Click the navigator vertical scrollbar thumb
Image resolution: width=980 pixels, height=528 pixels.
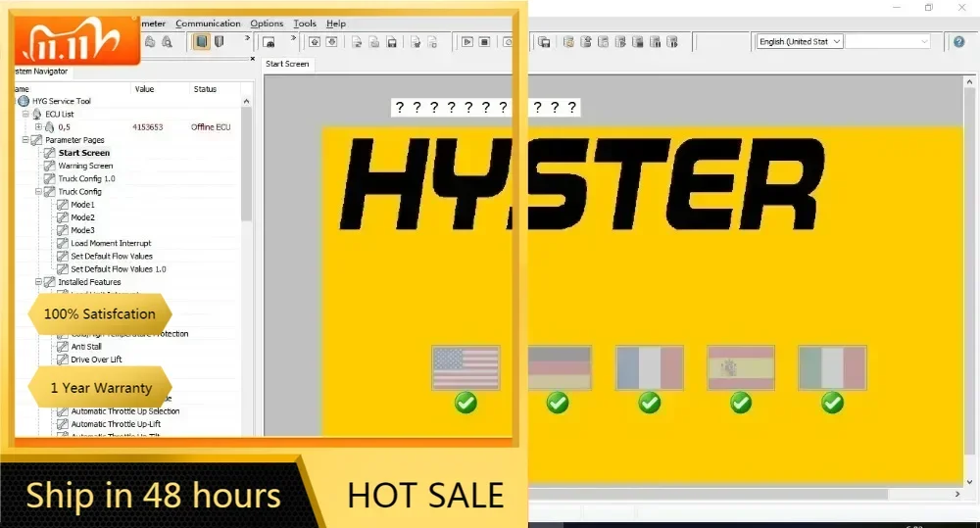tap(246, 164)
